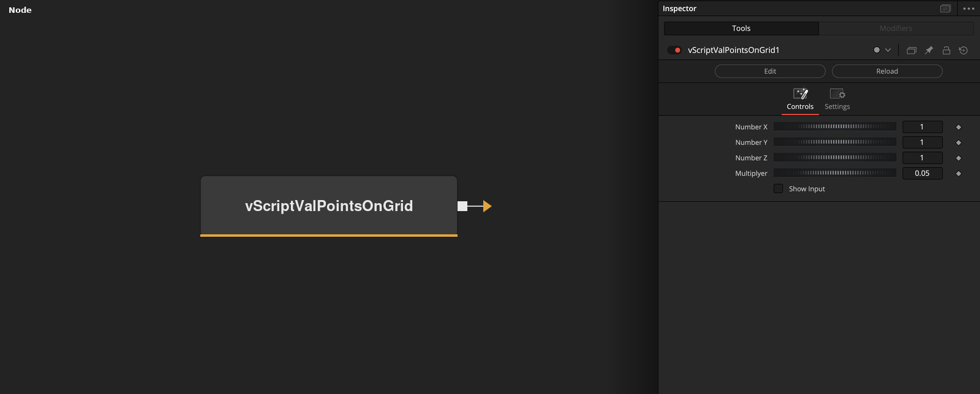Select the vScriptValPointsOnGrid node

(x=329, y=206)
